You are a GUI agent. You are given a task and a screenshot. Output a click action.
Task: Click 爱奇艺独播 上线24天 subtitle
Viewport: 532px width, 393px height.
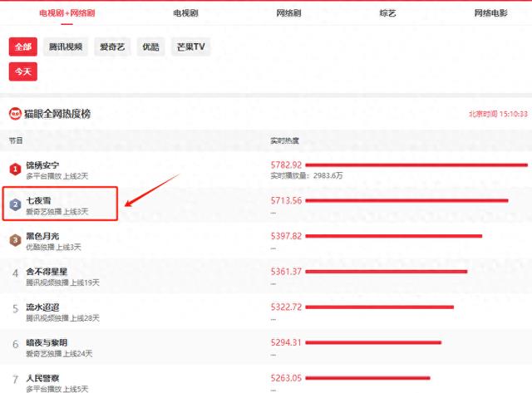pyautogui.click(x=59, y=354)
